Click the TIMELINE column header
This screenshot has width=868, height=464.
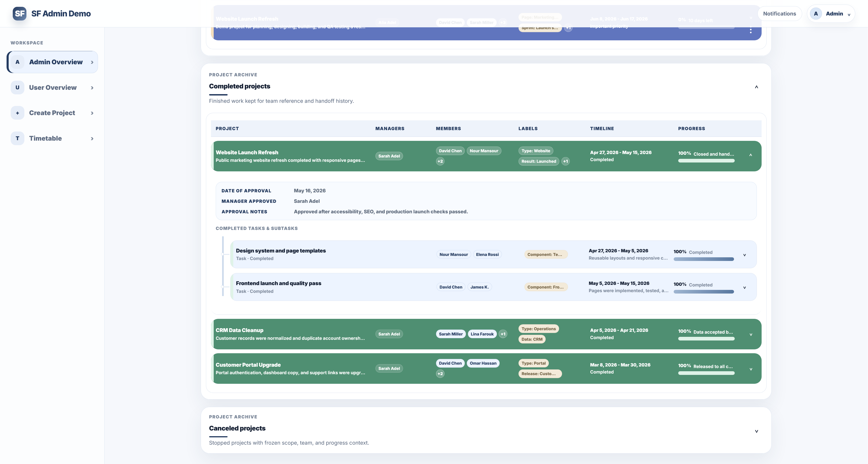602,129
